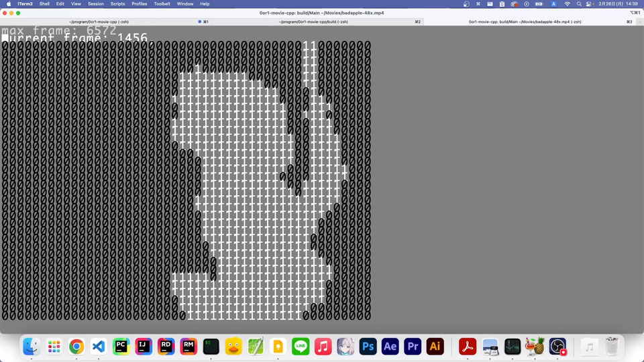Screen dimensions: 644x362
Task: Open the Edit menu
Action: pos(60,4)
